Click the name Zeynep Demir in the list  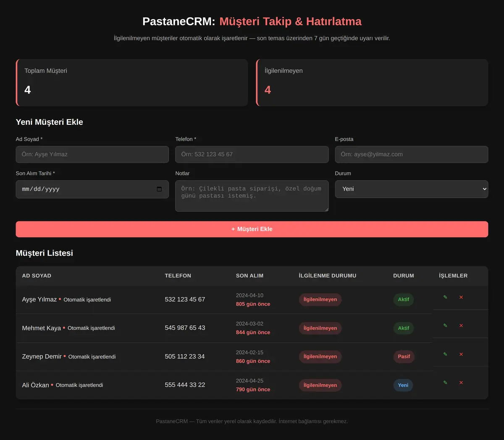pyautogui.click(x=42, y=356)
